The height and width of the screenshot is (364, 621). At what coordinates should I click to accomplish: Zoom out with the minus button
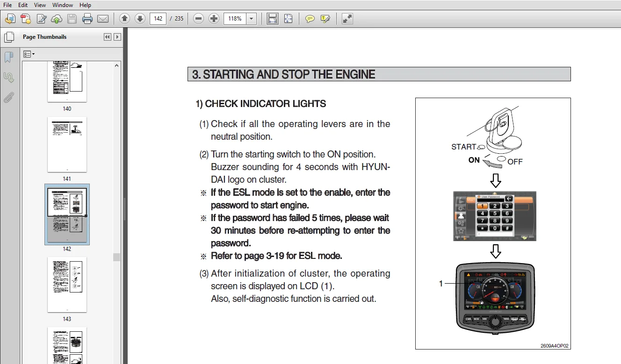click(199, 19)
